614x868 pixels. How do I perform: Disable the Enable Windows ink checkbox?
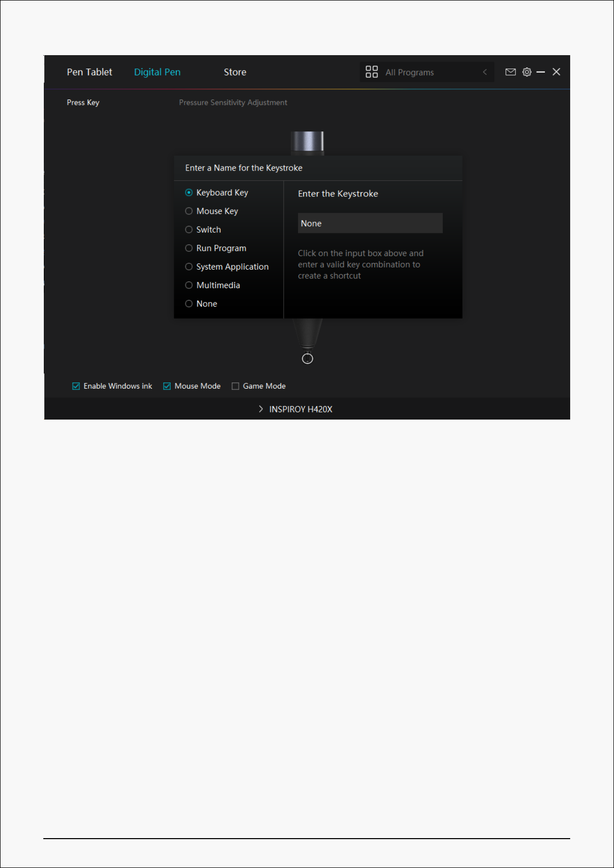76,386
